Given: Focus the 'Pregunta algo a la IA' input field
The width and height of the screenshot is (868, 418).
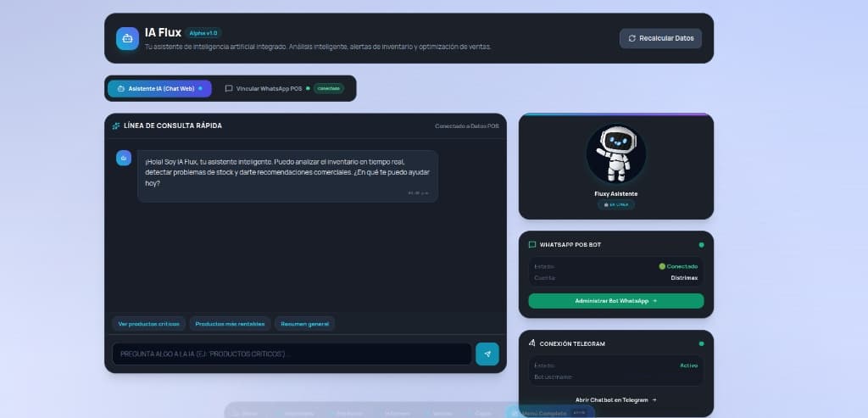Looking at the screenshot, I should [x=292, y=354].
